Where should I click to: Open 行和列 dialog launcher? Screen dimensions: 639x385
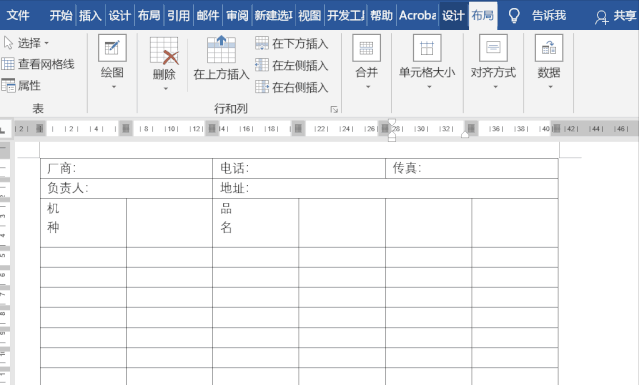point(334,109)
